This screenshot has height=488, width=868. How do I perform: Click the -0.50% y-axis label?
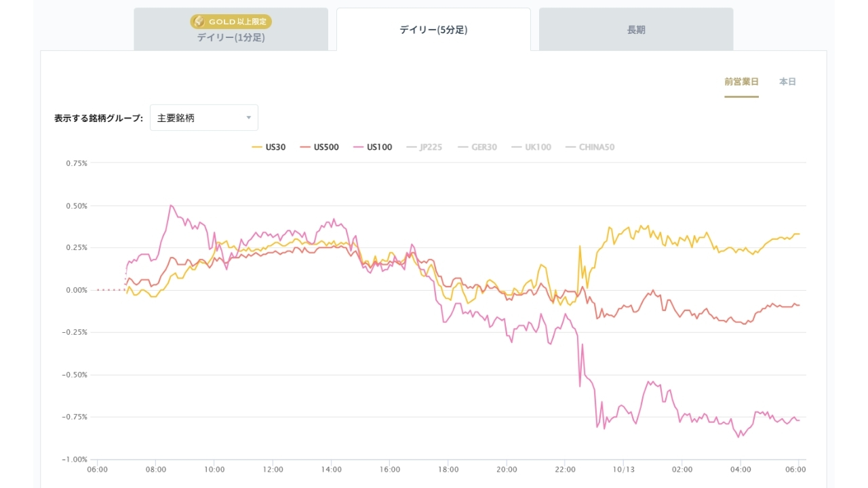[75, 375]
